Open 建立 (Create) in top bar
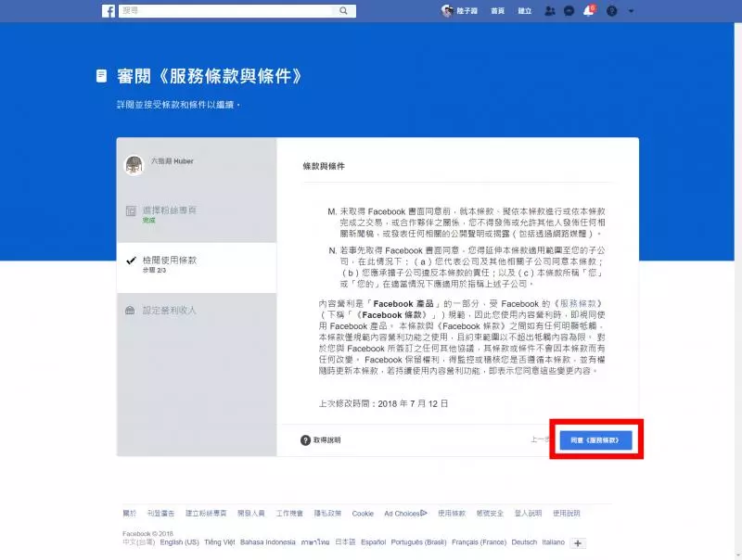The height and width of the screenshot is (560, 742). [x=524, y=11]
